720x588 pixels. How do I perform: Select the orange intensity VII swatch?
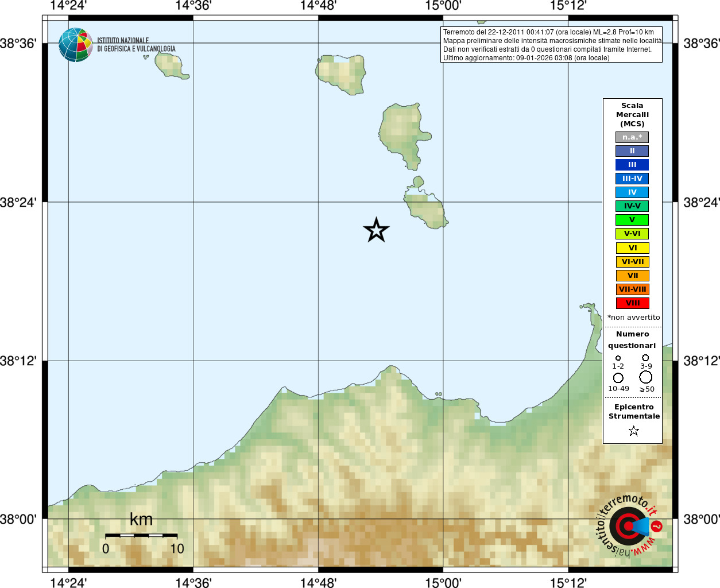[x=632, y=276]
